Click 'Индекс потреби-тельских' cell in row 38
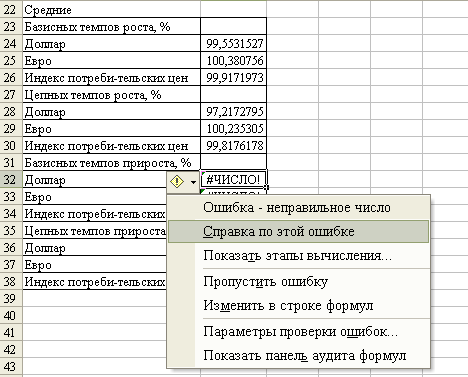The image size is (468, 377). coord(95,282)
